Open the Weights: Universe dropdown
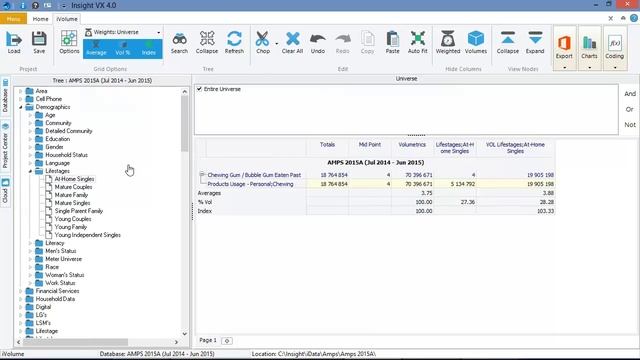The image size is (640, 360). [x=158, y=32]
